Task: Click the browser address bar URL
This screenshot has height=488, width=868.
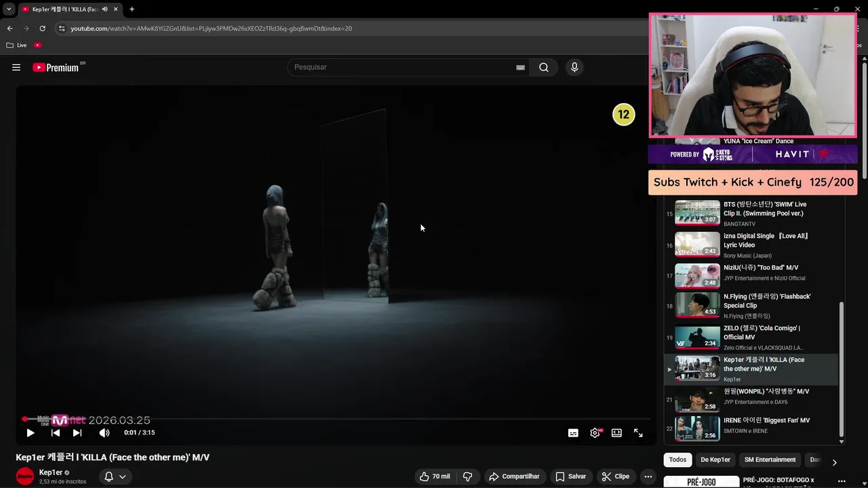Action: (211, 28)
